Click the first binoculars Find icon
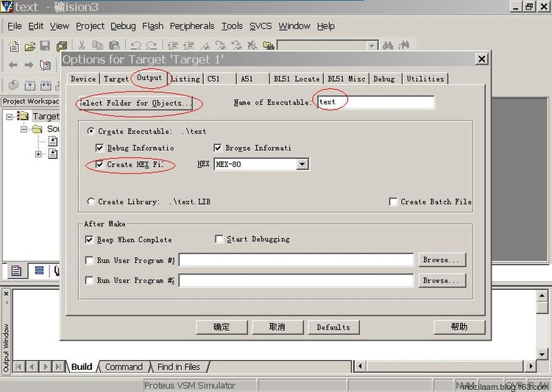Screen dimensions: 552x392 (x=388, y=46)
